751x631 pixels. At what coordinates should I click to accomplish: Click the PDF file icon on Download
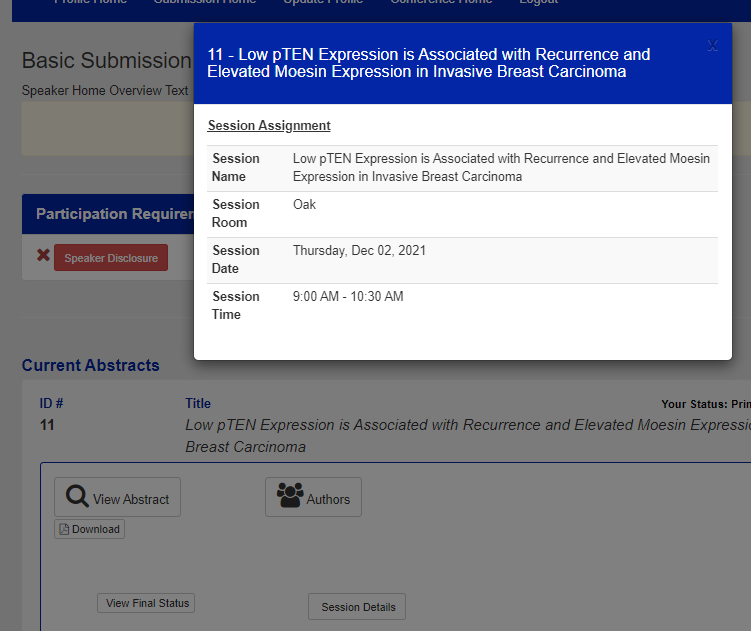click(64, 529)
